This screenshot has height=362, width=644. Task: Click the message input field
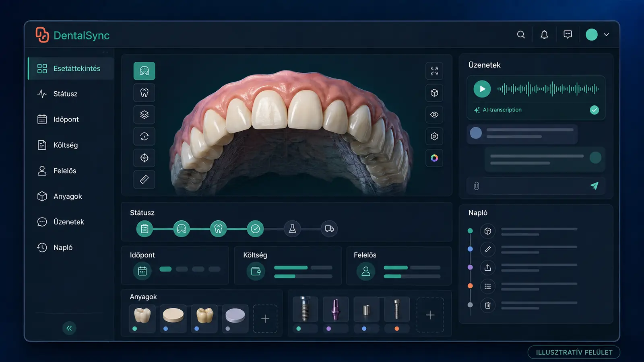536,186
